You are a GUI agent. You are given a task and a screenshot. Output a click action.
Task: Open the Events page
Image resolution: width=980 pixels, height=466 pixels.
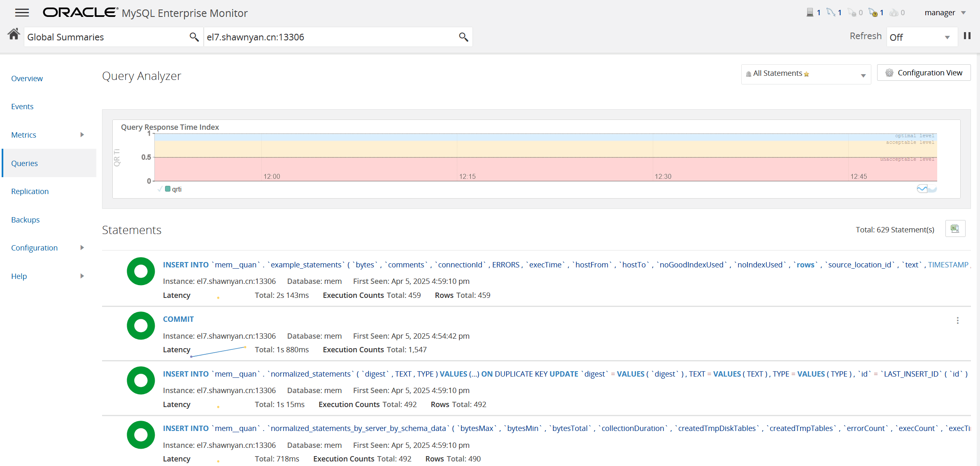click(x=22, y=106)
